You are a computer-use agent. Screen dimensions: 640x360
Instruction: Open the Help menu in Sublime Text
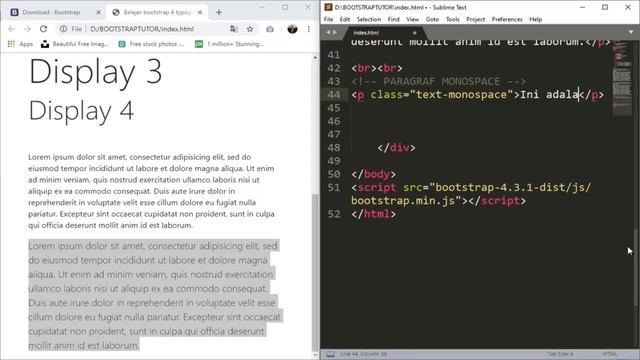pos(536,19)
